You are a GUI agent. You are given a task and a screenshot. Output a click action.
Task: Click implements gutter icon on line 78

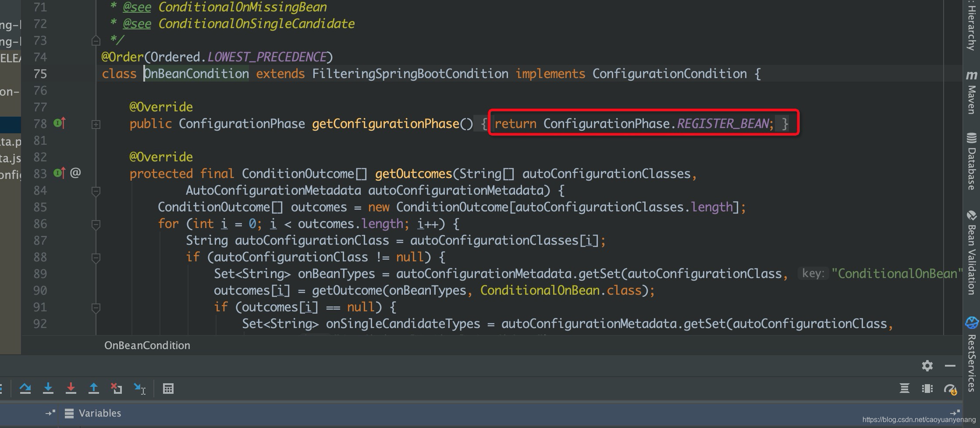pos(60,123)
